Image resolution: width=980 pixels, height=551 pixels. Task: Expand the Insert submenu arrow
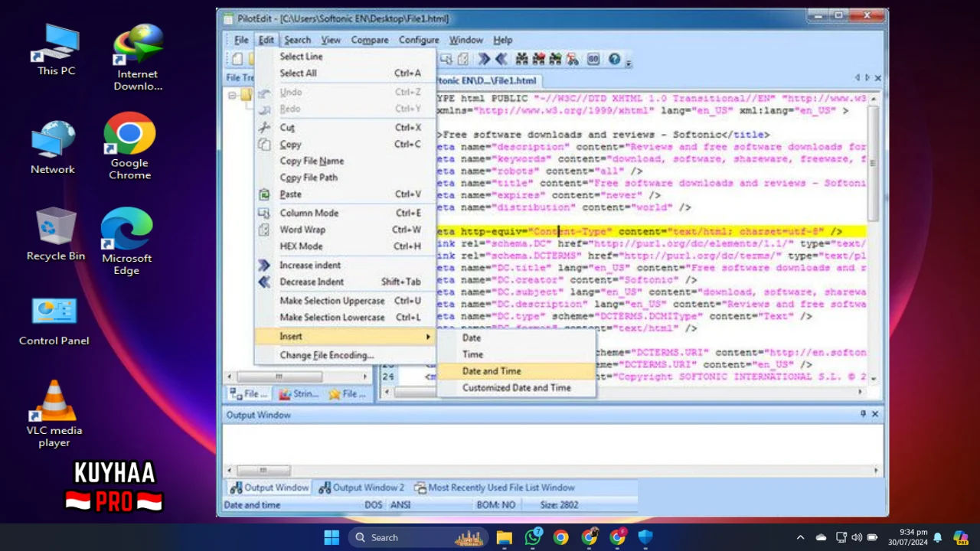[x=428, y=337]
